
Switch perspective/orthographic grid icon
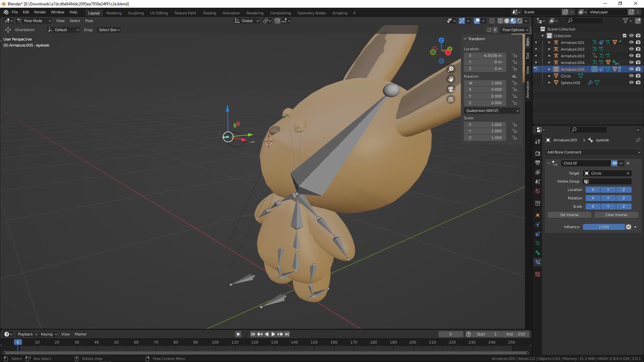coord(451,99)
